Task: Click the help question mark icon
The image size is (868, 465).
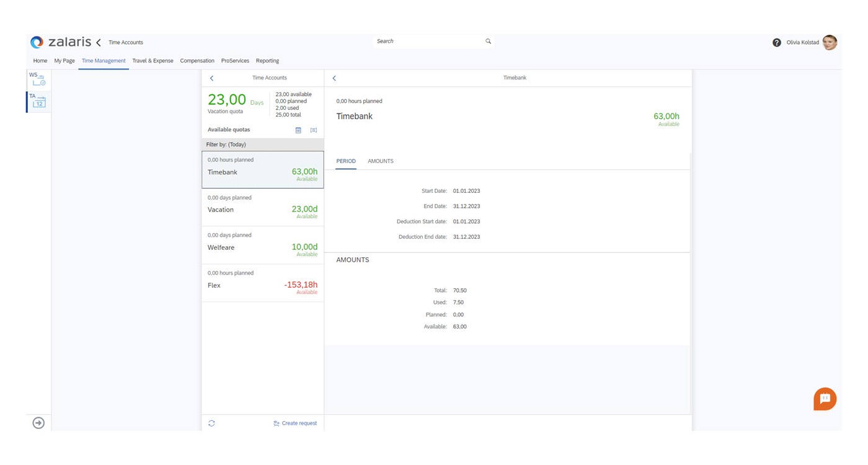Action: click(776, 43)
